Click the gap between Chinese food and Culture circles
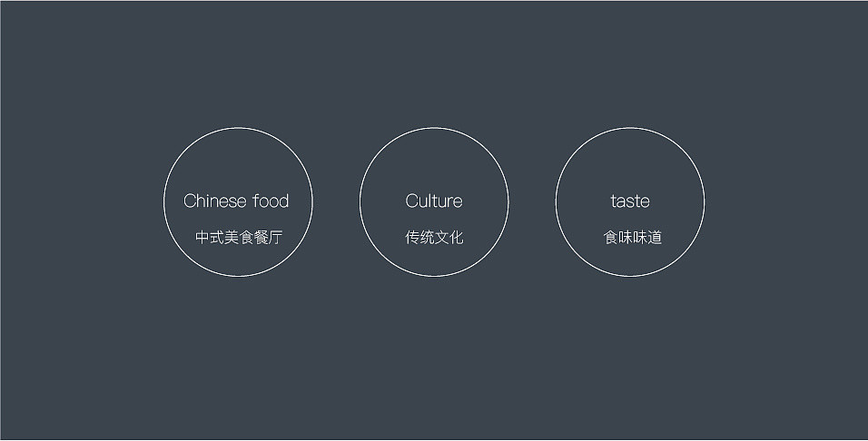This screenshot has height=441, width=868. [x=336, y=202]
